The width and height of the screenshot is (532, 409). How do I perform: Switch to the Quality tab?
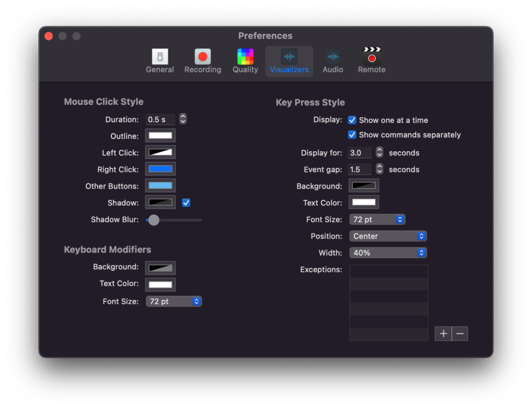(245, 61)
